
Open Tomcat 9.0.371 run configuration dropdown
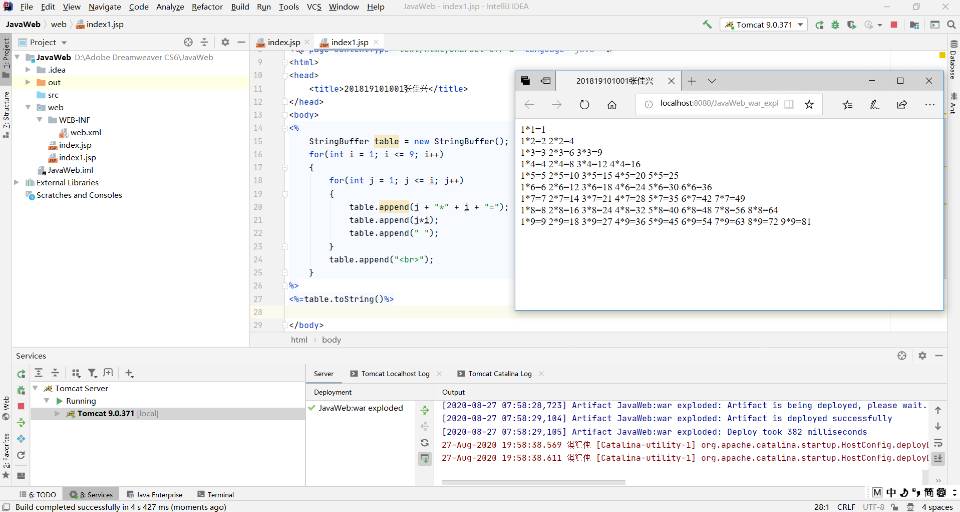click(x=765, y=24)
